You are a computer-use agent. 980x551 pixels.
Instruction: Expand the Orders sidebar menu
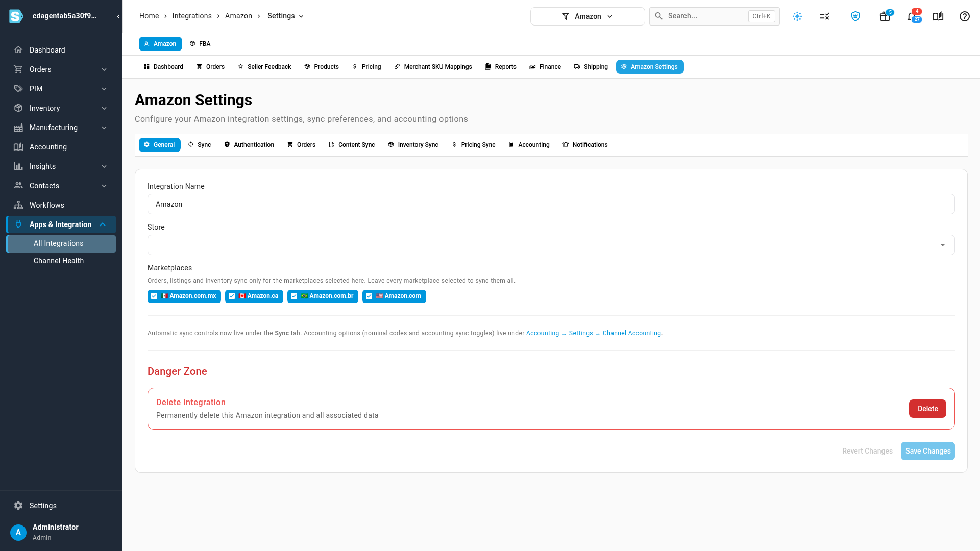tap(104, 69)
